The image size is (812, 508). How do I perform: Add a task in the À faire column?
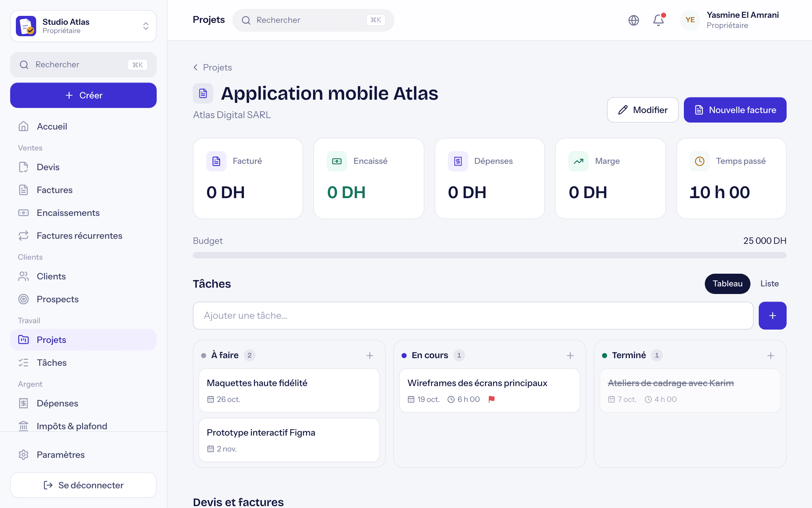click(370, 356)
